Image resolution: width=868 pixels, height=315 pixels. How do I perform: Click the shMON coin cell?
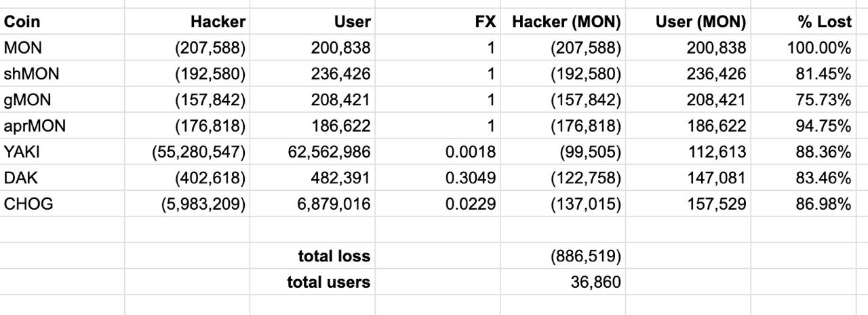[62, 74]
